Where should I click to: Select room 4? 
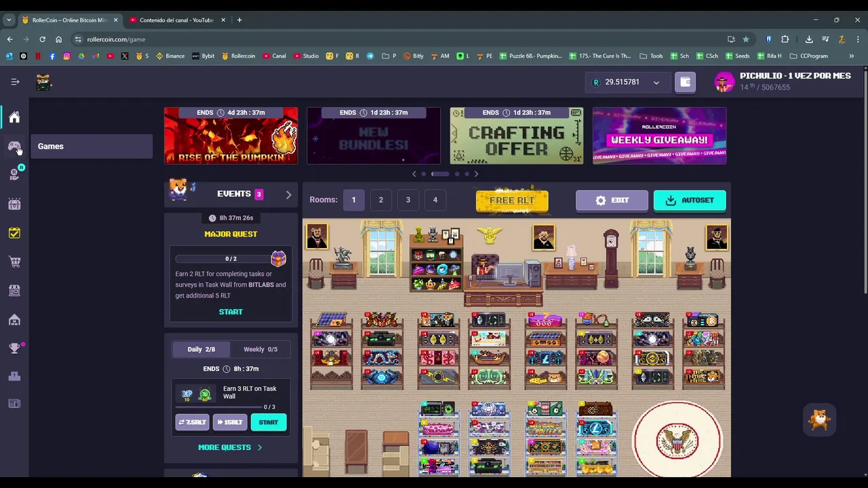[x=435, y=200]
